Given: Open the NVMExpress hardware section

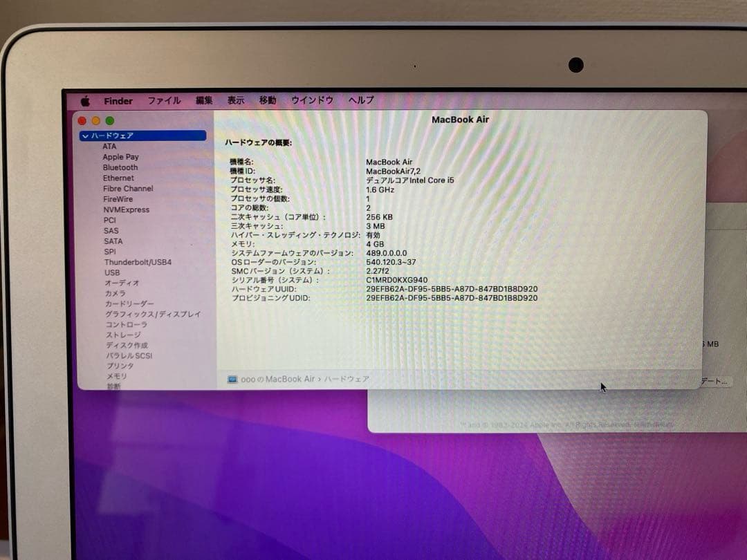Looking at the screenshot, I should 125,209.
